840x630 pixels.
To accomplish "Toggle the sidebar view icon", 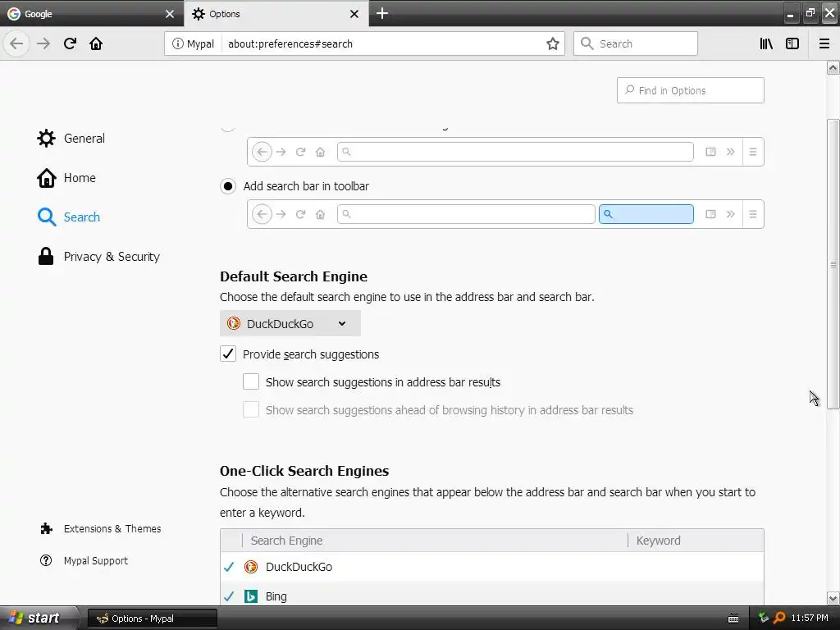I will (x=792, y=43).
